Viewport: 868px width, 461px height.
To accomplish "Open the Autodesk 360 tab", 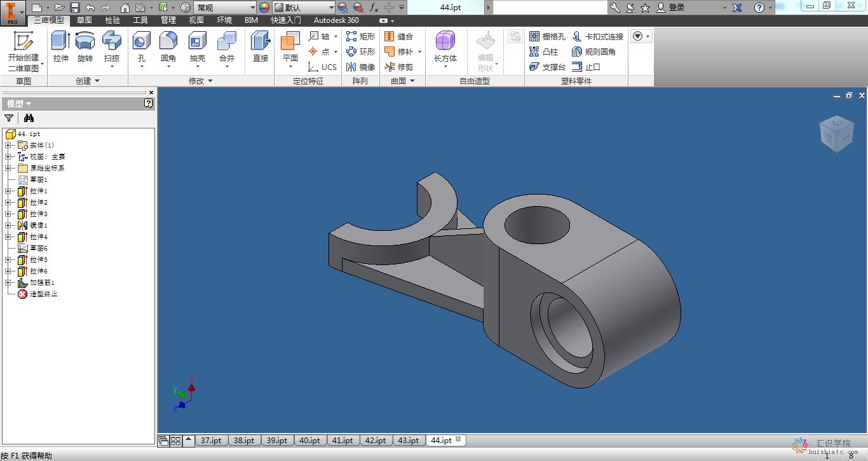I will point(336,20).
